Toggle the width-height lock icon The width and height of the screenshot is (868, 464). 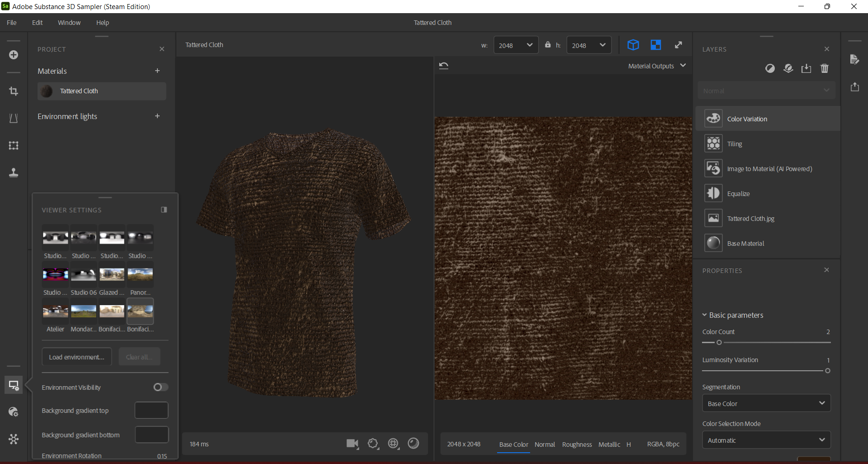pos(548,45)
